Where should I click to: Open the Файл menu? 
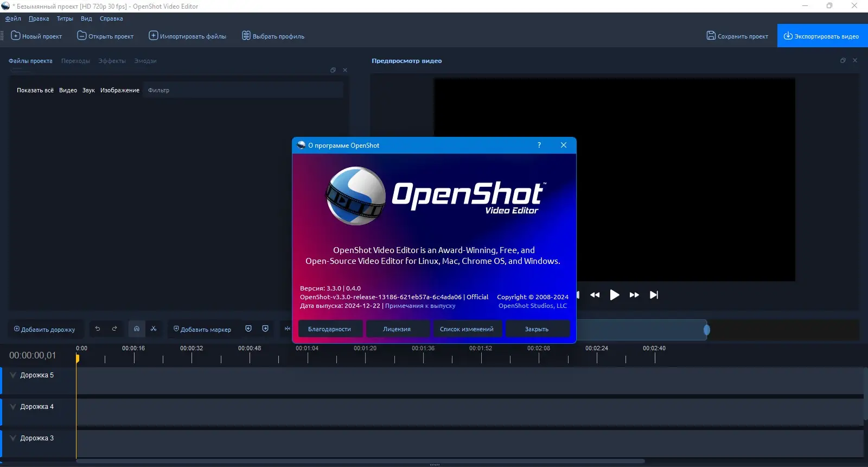[13, 18]
